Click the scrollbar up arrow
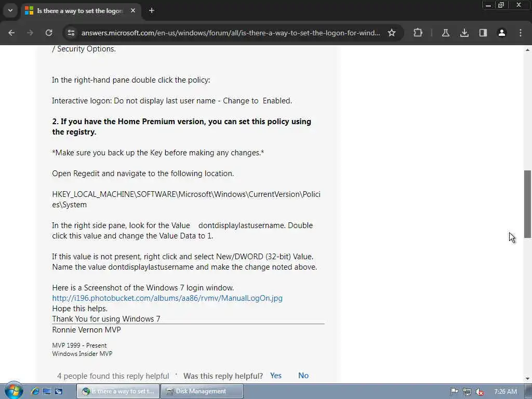 527,50
